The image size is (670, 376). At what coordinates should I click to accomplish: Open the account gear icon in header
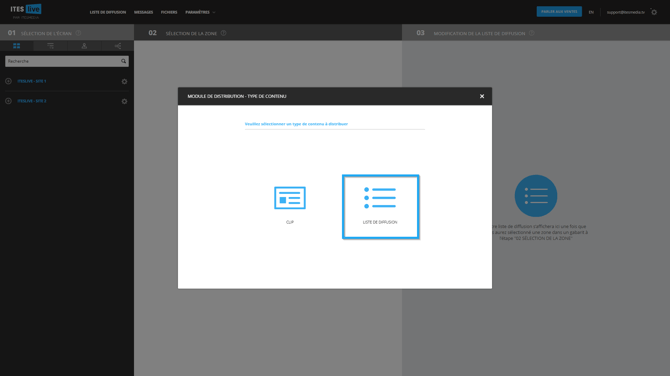[654, 12]
